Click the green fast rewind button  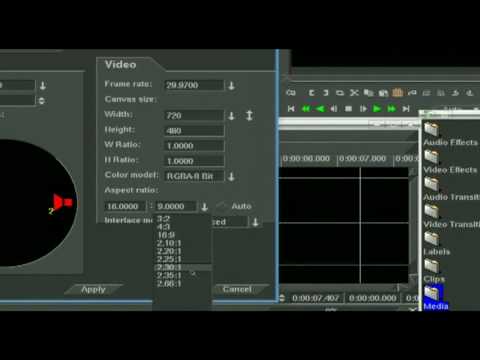[x=305, y=109]
